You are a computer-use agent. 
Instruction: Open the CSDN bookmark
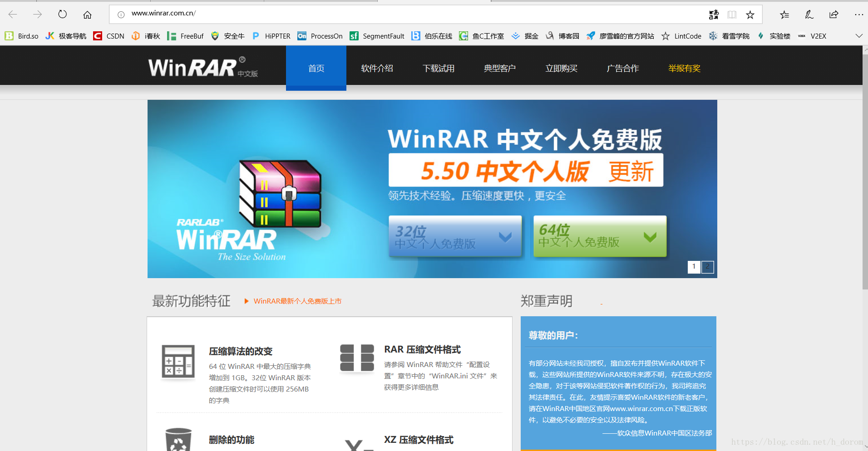pyautogui.click(x=108, y=36)
